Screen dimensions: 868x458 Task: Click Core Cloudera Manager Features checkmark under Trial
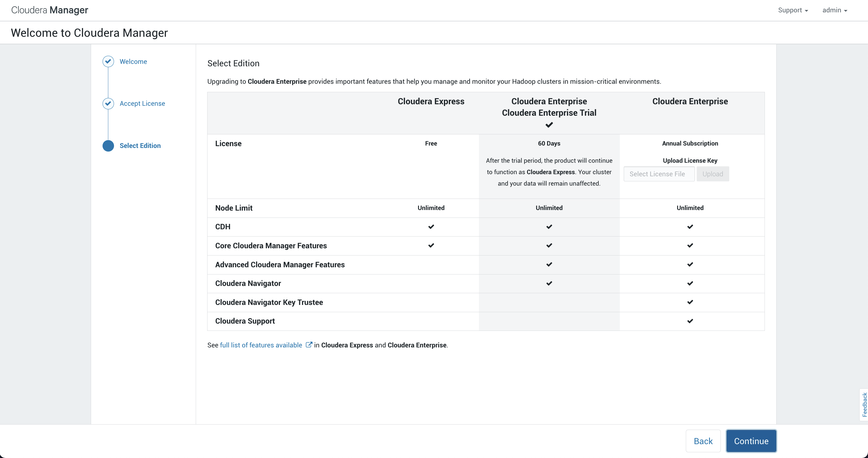pos(549,246)
